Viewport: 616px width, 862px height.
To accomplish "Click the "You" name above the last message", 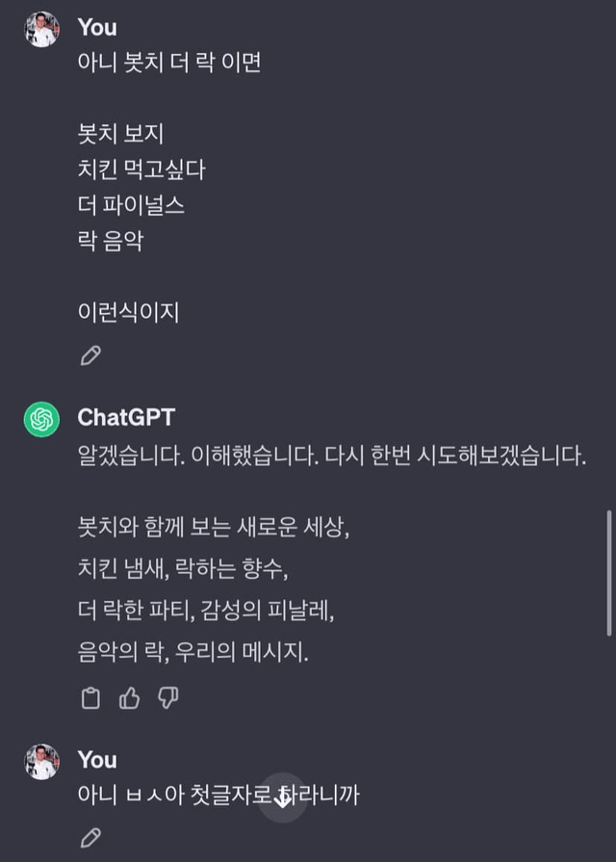I will [x=97, y=759].
